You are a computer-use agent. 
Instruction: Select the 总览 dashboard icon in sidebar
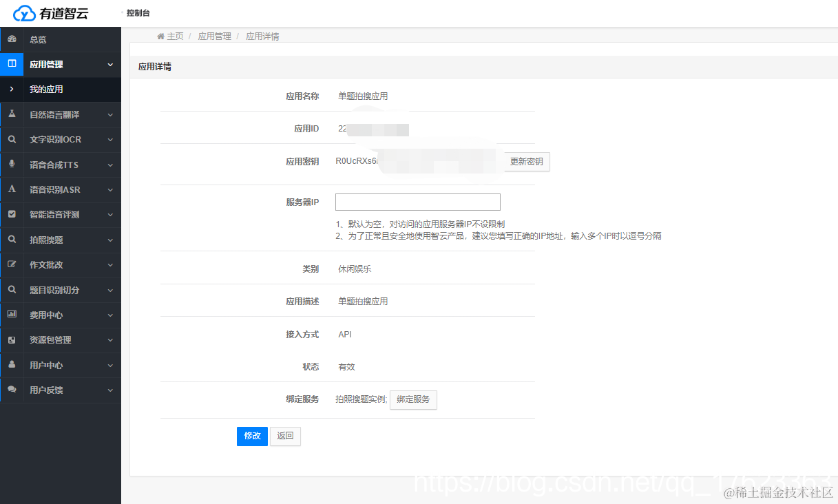(x=11, y=39)
